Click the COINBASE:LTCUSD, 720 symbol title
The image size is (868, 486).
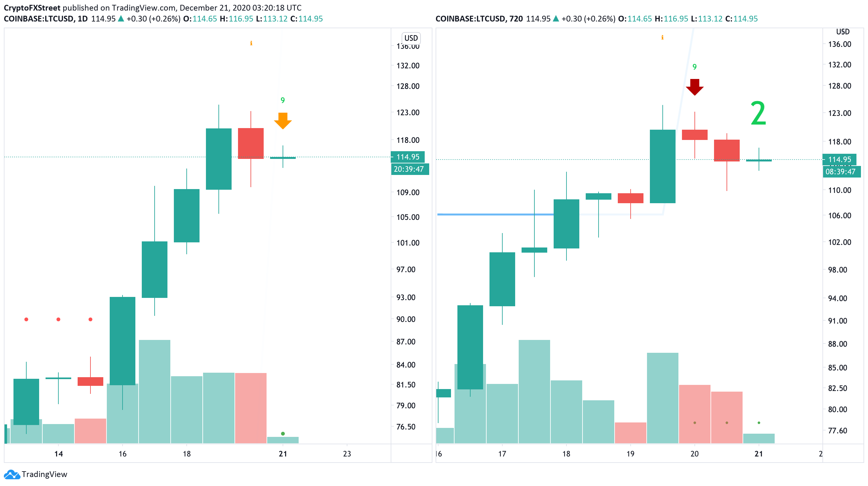479,19
